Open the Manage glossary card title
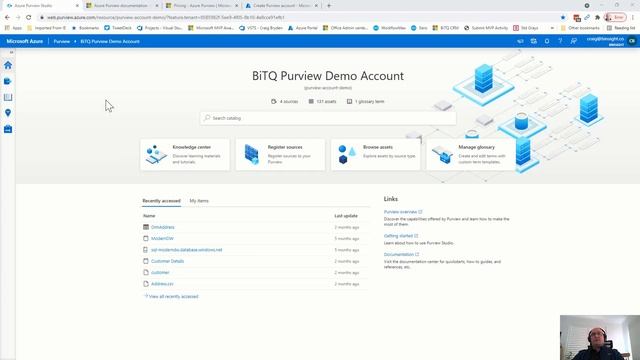Screen dimensions: 640x360 pos(476,147)
